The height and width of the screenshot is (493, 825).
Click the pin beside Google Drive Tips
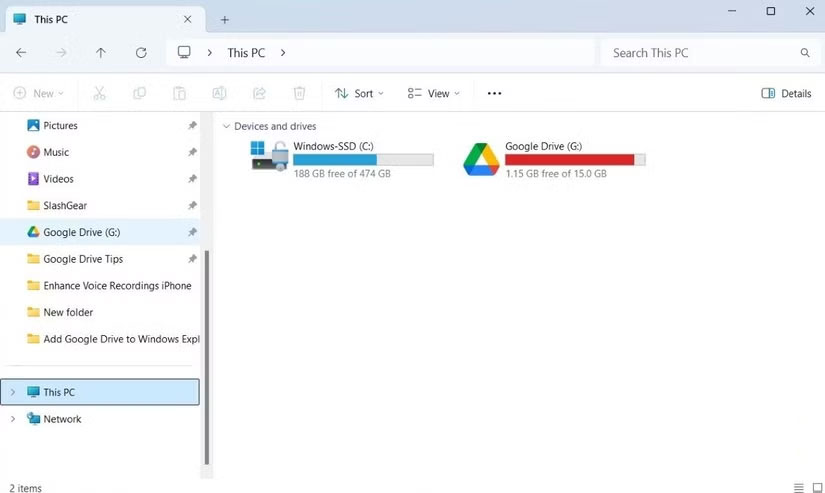[x=192, y=259]
